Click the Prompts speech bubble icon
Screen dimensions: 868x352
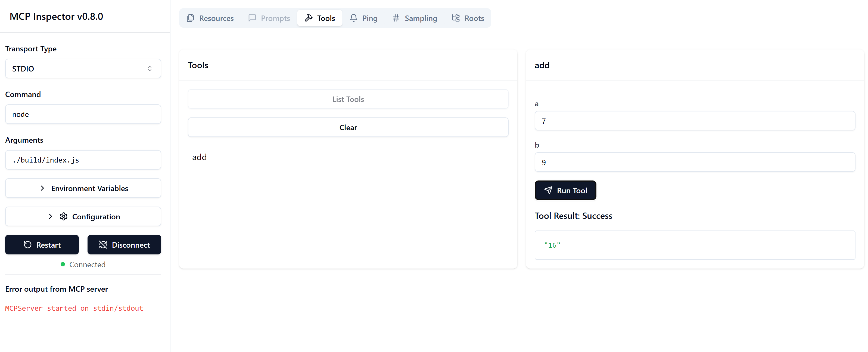252,18
